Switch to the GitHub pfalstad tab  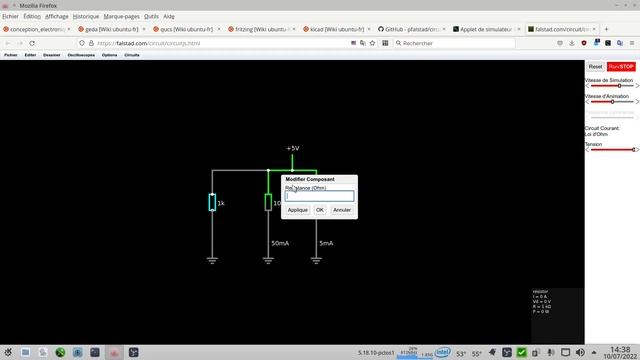[411, 29]
